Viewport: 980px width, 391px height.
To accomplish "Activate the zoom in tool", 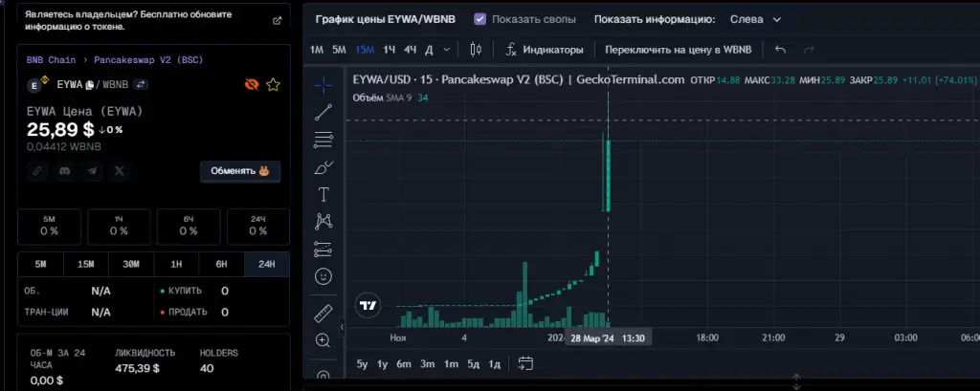I will [x=323, y=340].
